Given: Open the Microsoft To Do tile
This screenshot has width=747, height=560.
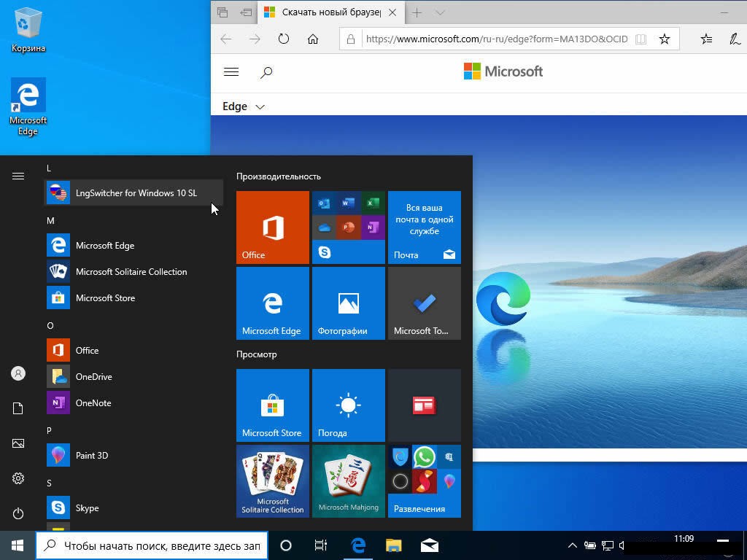Looking at the screenshot, I should (424, 303).
